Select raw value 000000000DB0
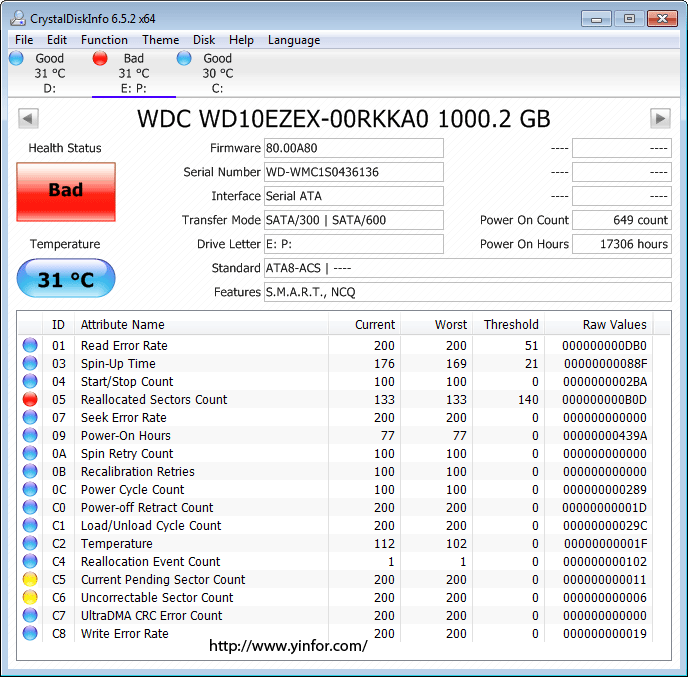The width and height of the screenshot is (688, 677). tap(604, 346)
